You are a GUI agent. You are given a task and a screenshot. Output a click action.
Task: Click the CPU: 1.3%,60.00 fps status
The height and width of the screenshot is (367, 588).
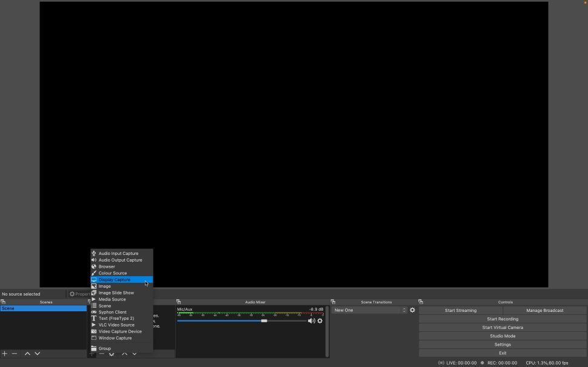point(547,363)
